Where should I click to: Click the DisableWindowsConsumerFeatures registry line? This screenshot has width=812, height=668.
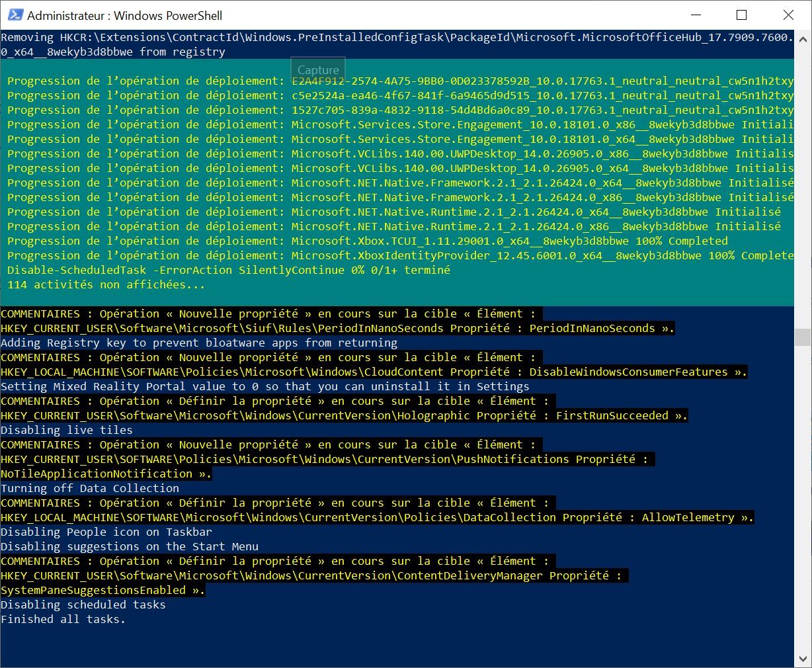pyautogui.click(x=374, y=372)
